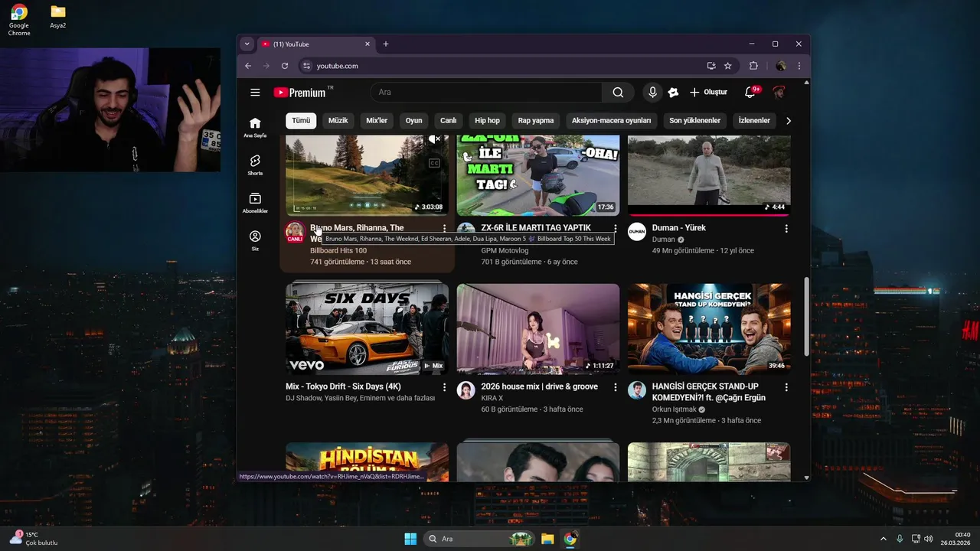
Task: Click the Chrome address bar
Action: point(505,66)
